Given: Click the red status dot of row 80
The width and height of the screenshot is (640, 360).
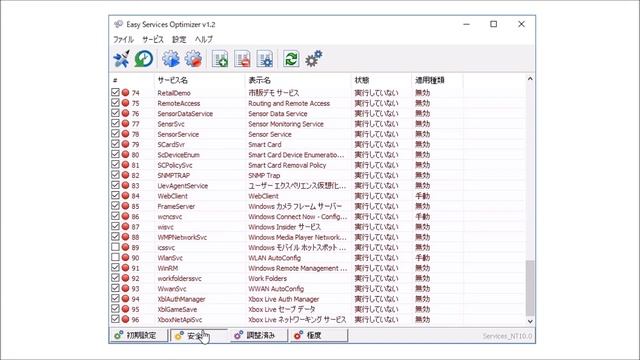Looking at the screenshot, I should tap(125, 155).
